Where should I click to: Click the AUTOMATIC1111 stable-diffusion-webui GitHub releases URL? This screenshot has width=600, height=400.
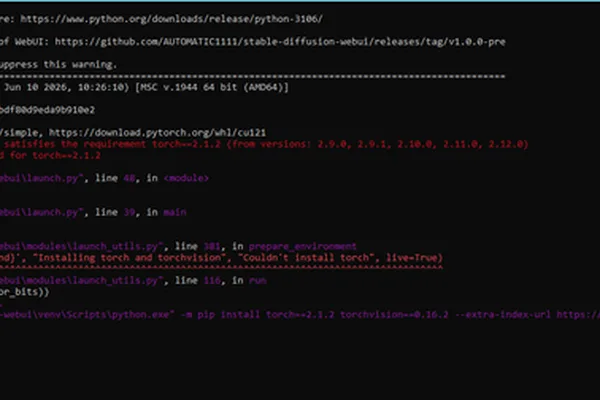point(280,42)
